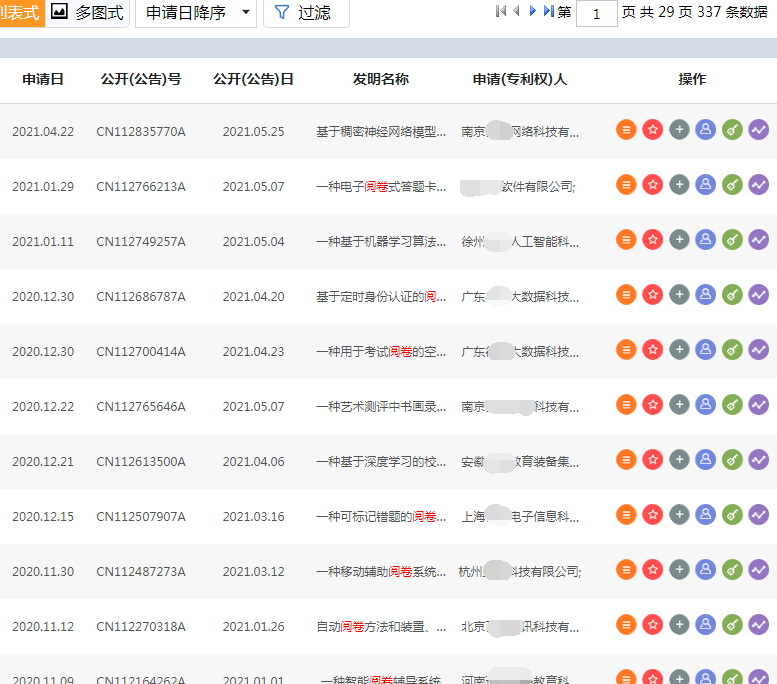The image size is (777, 684).
Task: Click the 公开(公告)日 column header
Action: click(x=253, y=79)
